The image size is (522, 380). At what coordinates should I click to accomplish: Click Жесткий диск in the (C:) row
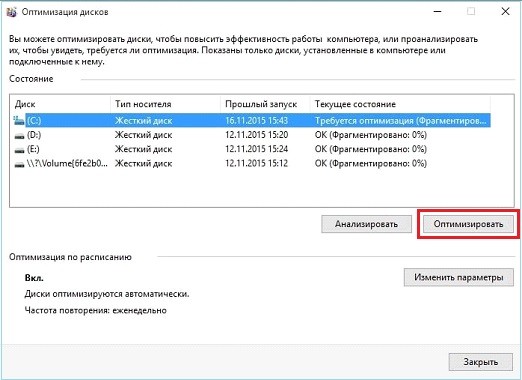click(x=144, y=121)
